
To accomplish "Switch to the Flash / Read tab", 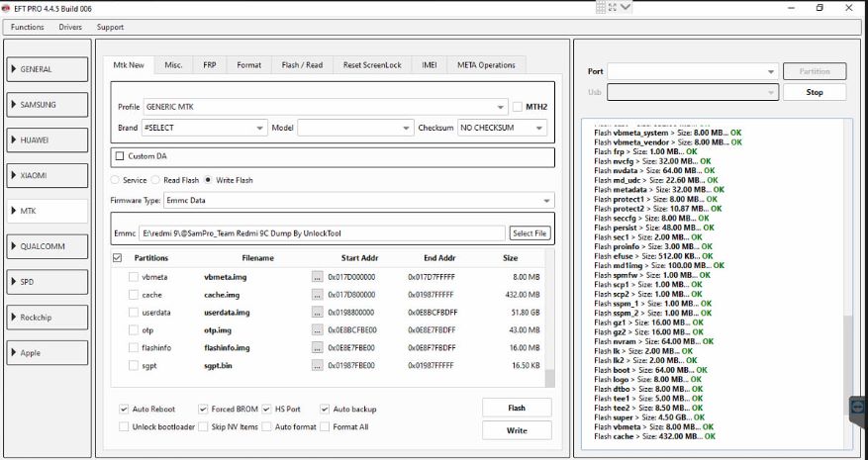I will click(302, 64).
